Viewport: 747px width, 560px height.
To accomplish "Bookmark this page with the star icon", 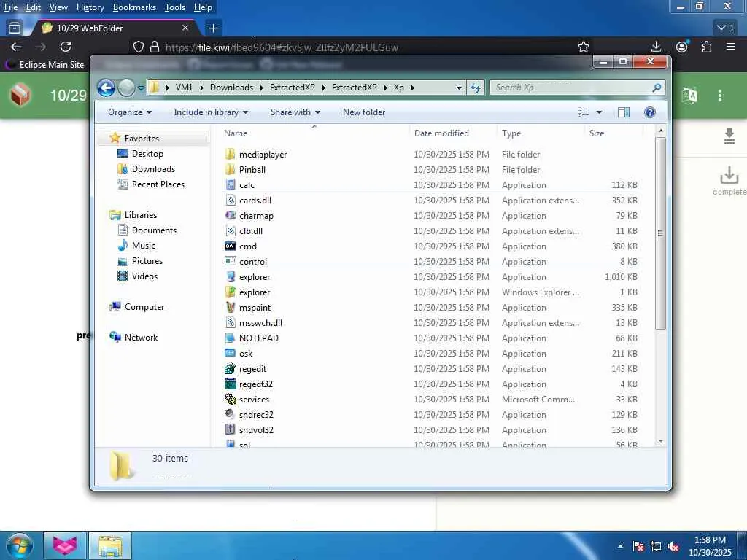I will coord(584,47).
